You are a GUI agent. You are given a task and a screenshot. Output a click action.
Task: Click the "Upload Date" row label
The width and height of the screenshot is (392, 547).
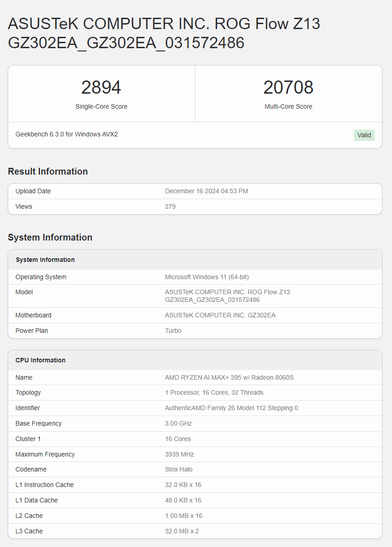(33, 191)
